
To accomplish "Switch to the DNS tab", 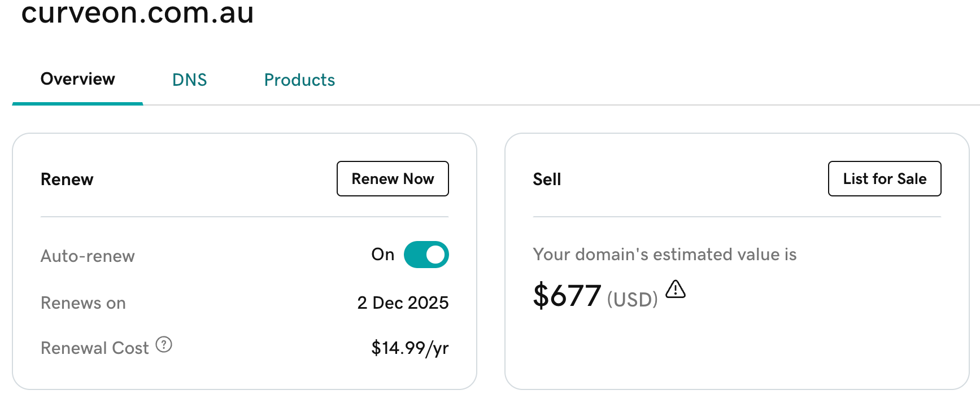I will pyautogui.click(x=189, y=80).
